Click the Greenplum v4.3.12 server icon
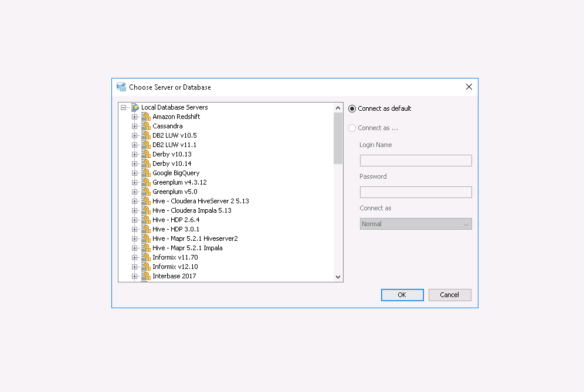 146,182
